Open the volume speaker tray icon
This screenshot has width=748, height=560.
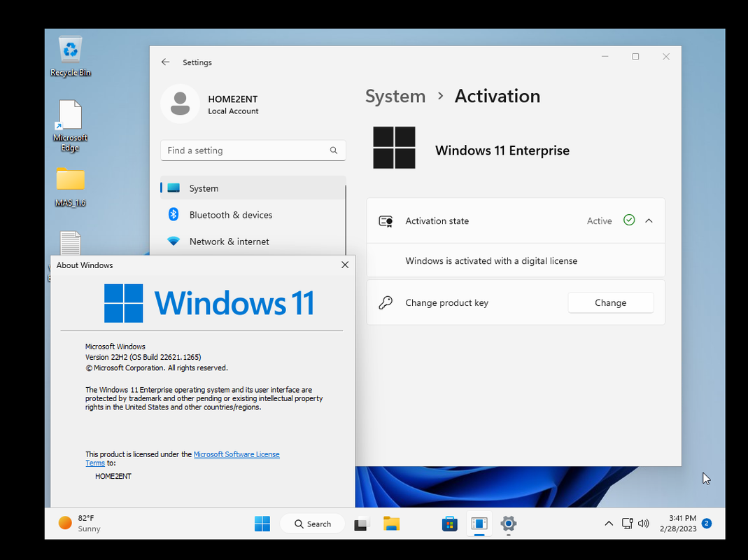click(644, 524)
